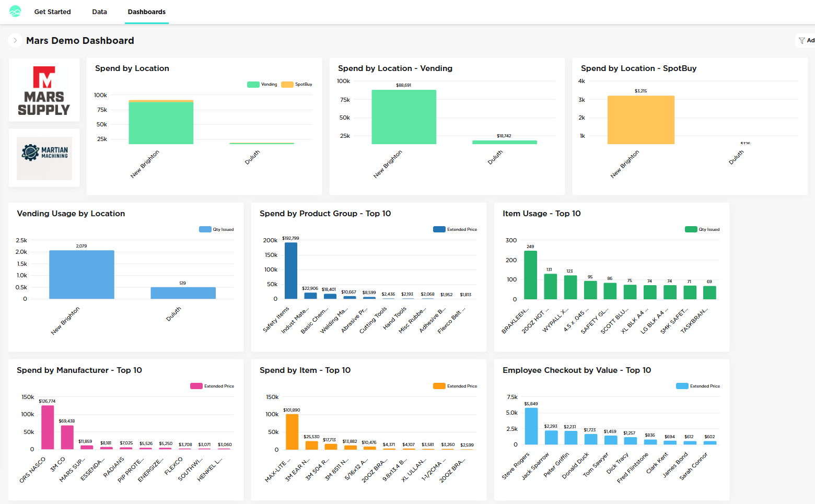
Task: Click the Duluth bar in Vending Usage chart
Action: [183, 293]
